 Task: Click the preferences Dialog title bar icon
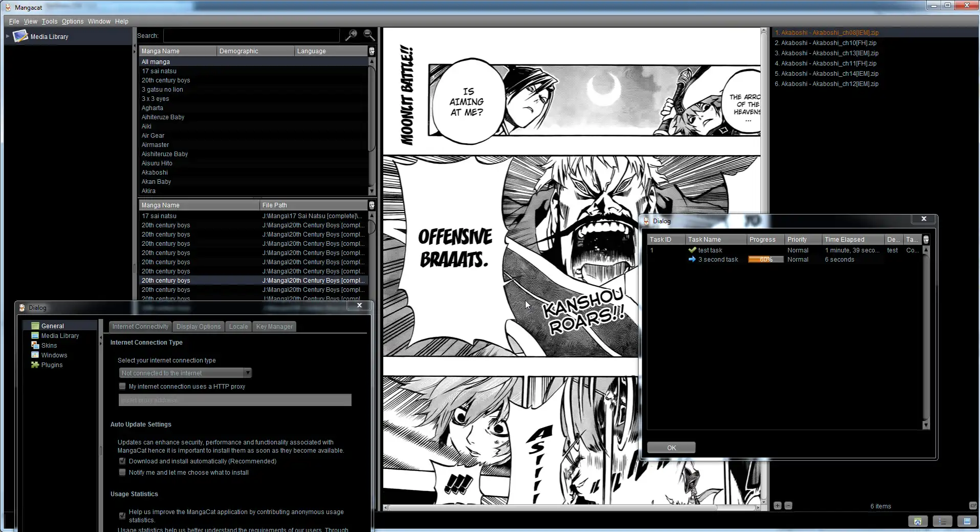tap(22, 307)
